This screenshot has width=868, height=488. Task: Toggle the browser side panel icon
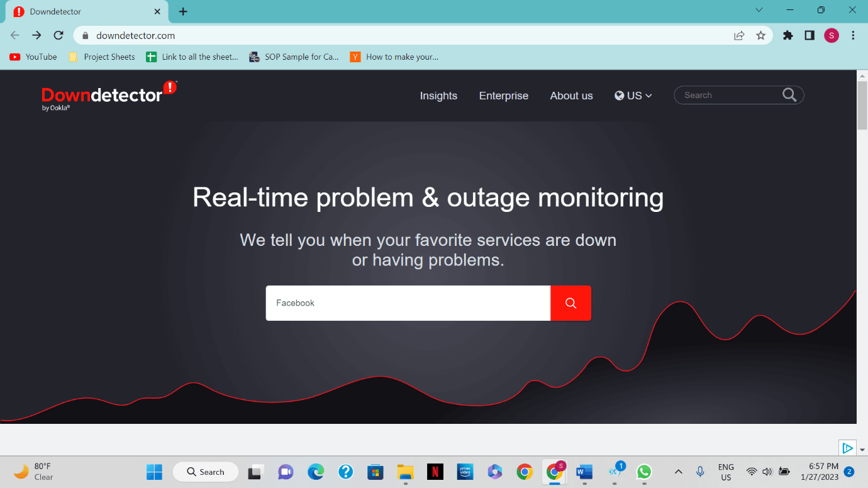click(810, 36)
